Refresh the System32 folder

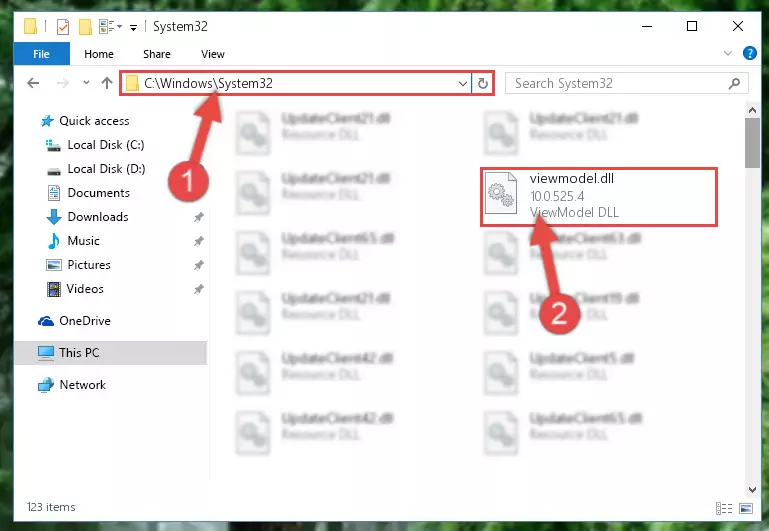[x=483, y=83]
